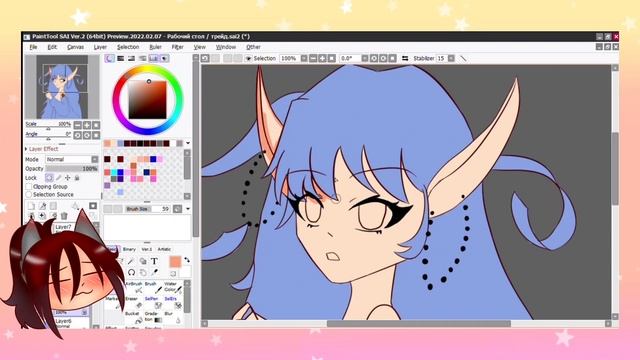Choose the Gradation tool

pos(153,318)
